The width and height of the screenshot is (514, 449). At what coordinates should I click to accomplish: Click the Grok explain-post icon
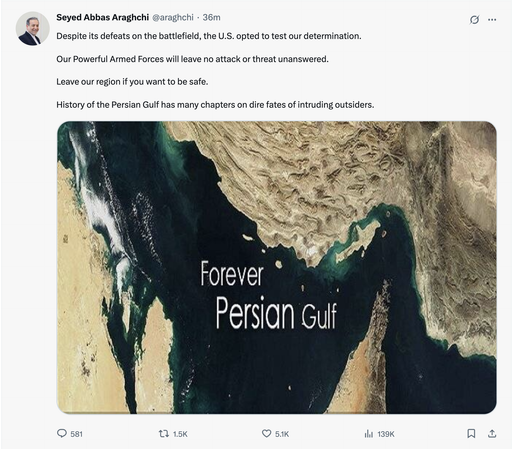coord(474,20)
